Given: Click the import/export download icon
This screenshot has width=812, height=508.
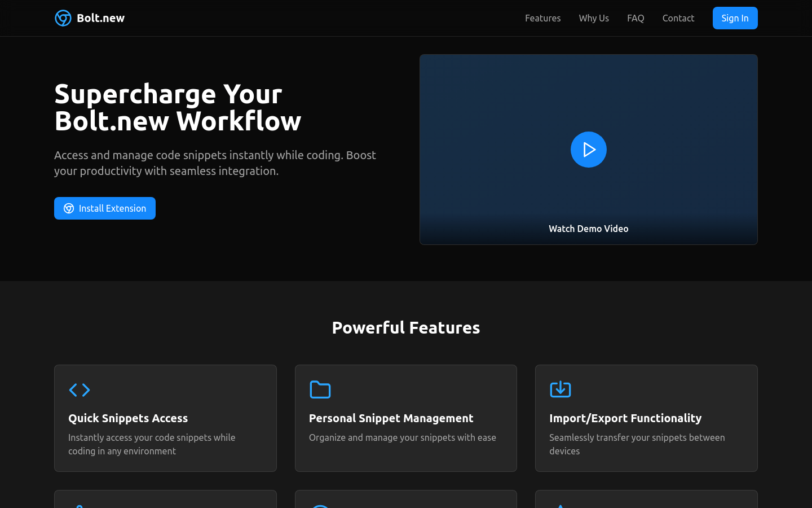Looking at the screenshot, I should tap(561, 389).
